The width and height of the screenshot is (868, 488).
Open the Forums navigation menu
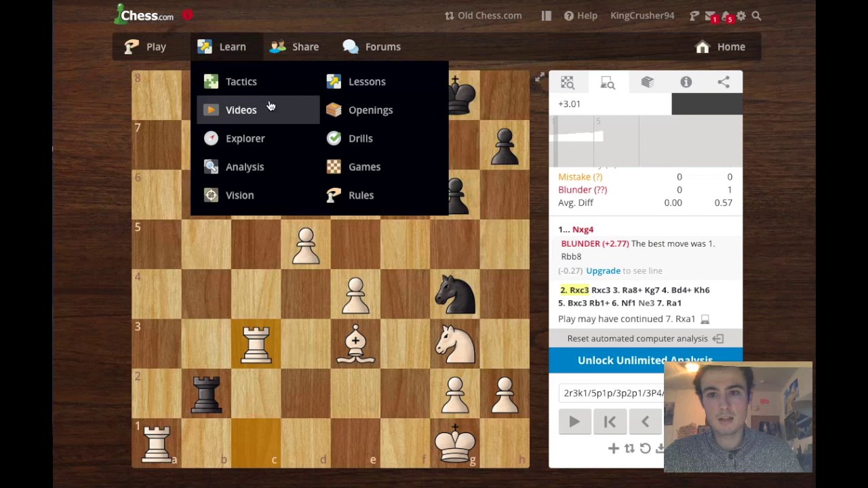[x=372, y=47]
